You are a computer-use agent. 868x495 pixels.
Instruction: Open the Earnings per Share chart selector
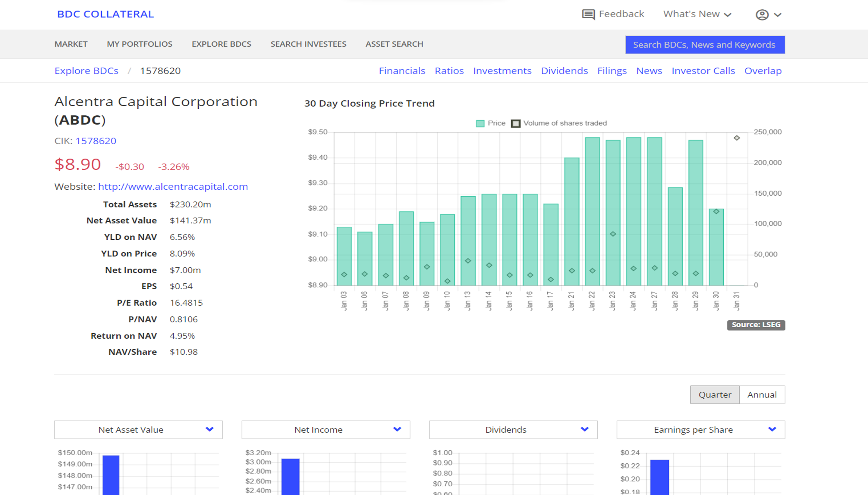click(x=701, y=430)
